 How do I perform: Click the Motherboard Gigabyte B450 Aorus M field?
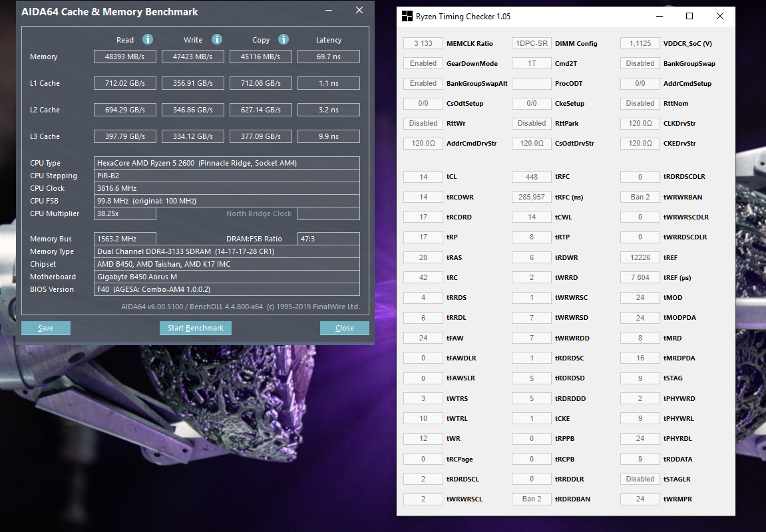pyautogui.click(x=227, y=277)
